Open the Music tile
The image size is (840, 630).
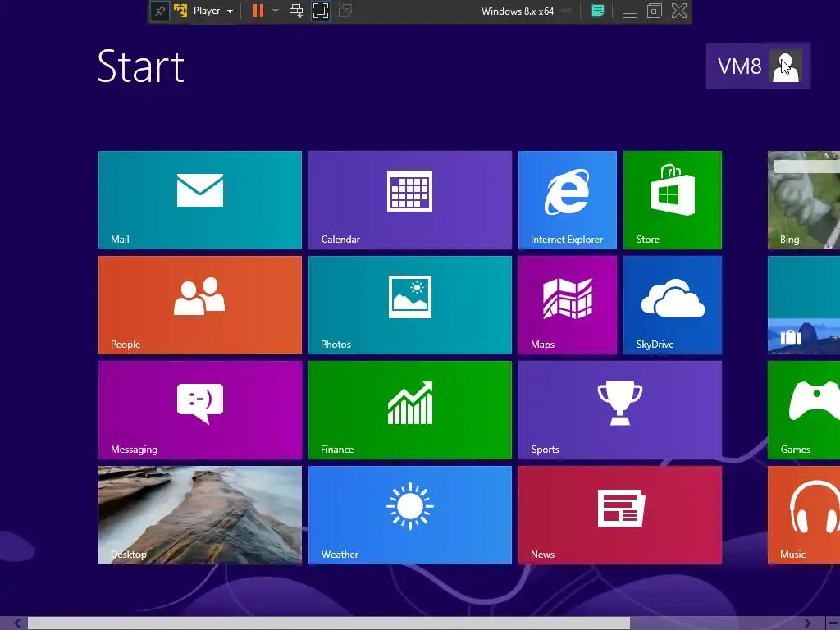point(804,515)
